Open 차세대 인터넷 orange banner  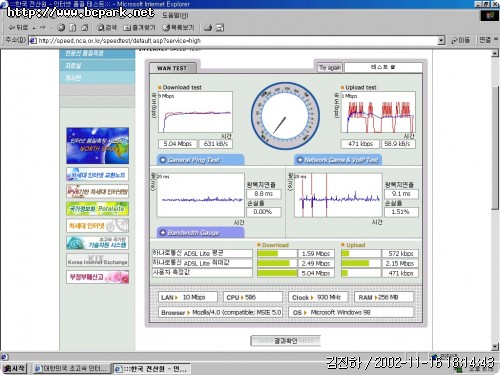click(97, 226)
